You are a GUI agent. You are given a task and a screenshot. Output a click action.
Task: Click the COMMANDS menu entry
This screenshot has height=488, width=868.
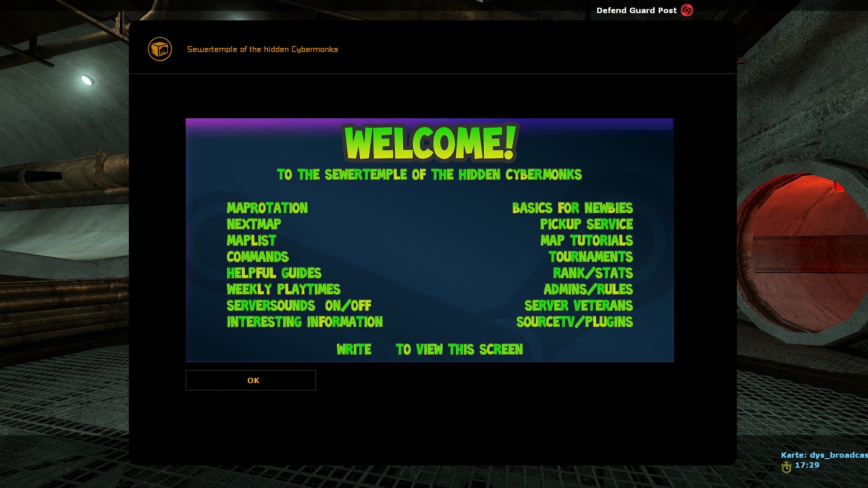coord(258,257)
